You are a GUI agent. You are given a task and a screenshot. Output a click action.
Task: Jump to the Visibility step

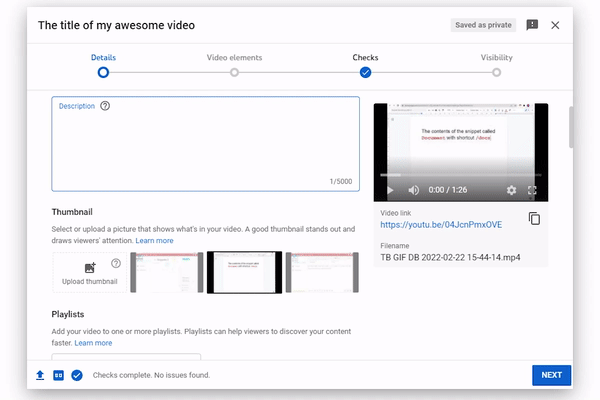click(x=496, y=72)
